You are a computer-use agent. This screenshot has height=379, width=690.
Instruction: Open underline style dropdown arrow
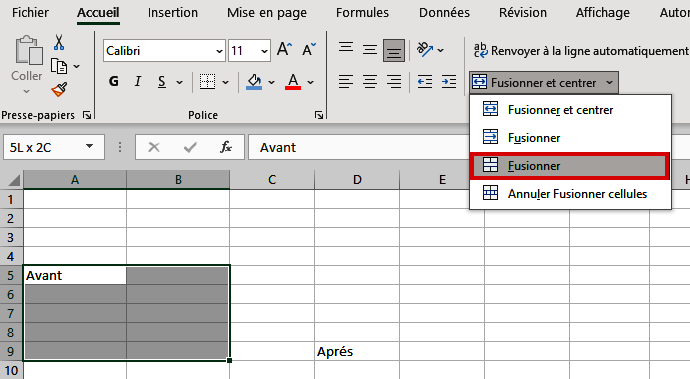(x=180, y=82)
